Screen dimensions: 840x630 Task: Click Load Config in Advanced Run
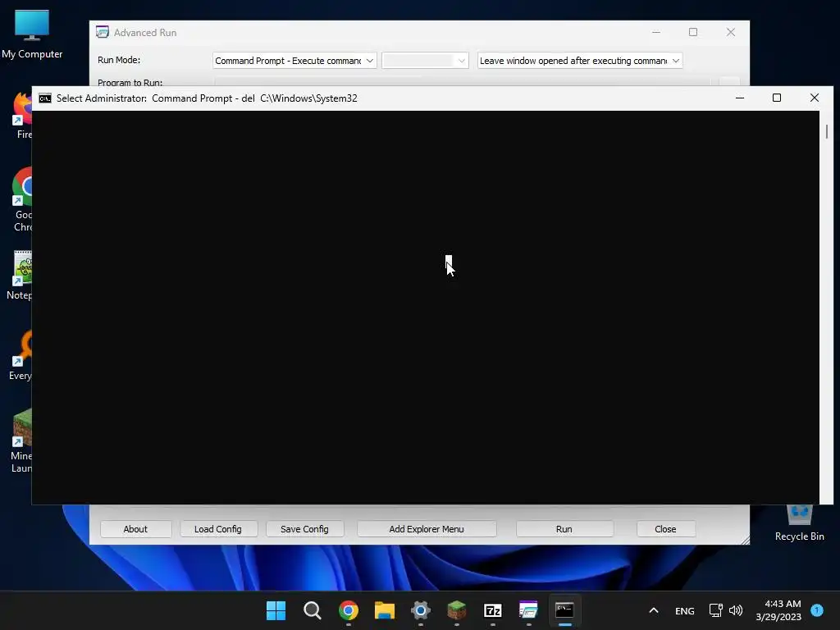pos(218,529)
